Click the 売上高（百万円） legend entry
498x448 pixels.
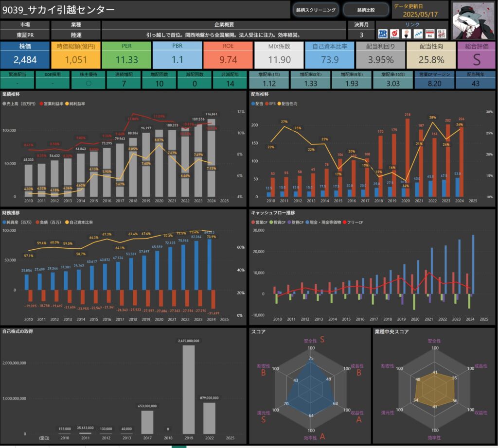pyautogui.click(x=19, y=104)
